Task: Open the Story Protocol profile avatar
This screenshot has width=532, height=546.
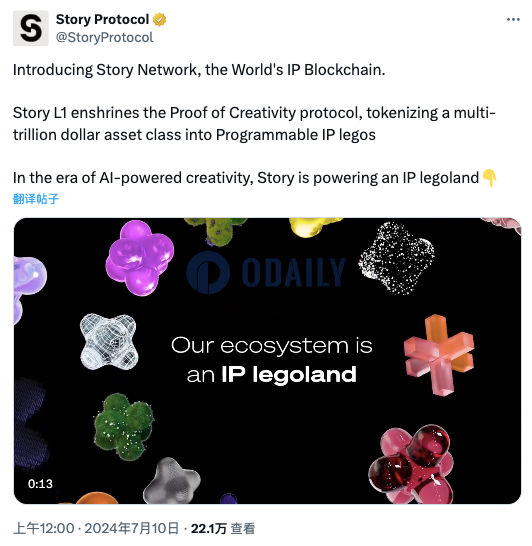Action: coord(31,28)
